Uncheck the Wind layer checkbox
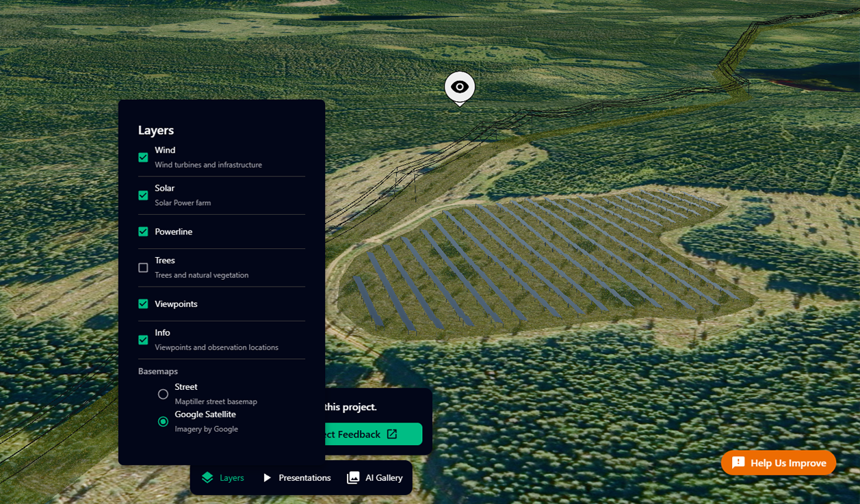This screenshot has width=860, height=504. coord(143,157)
